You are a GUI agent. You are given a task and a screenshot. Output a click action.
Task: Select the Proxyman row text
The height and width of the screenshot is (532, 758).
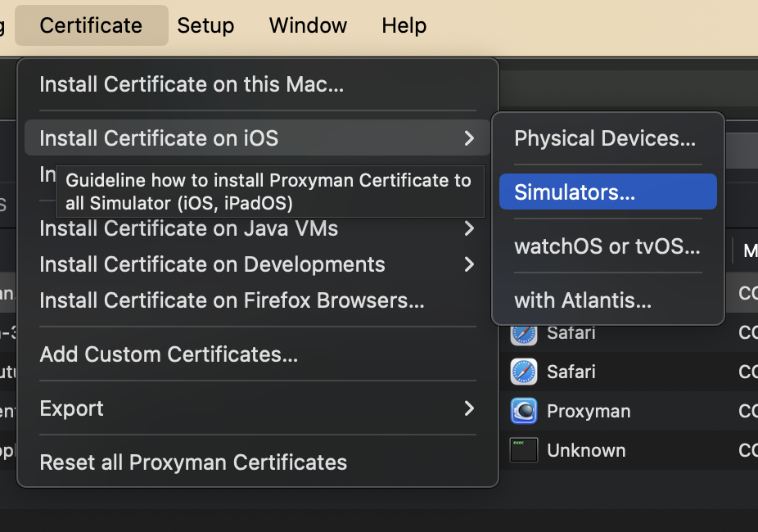pyautogui.click(x=589, y=411)
